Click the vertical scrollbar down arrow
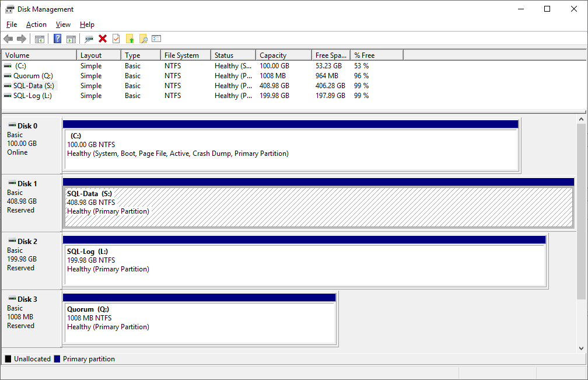This screenshot has width=588, height=380. coord(582,347)
